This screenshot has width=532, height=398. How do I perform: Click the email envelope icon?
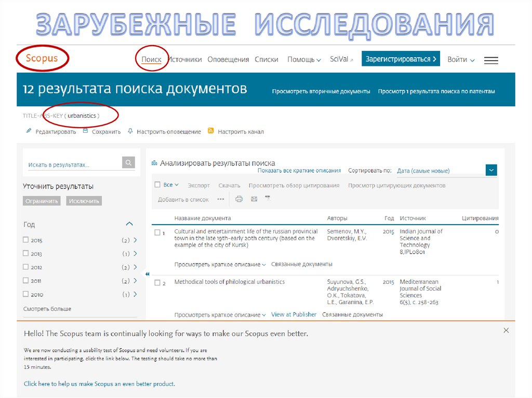coord(254,199)
